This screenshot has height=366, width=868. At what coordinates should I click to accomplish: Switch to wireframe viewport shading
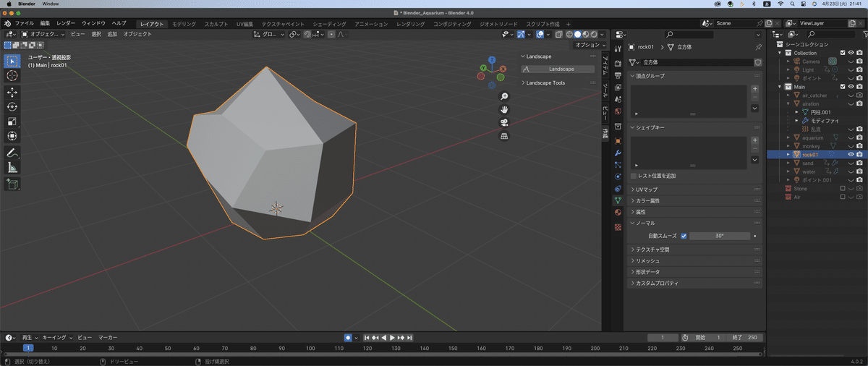coord(569,34)
